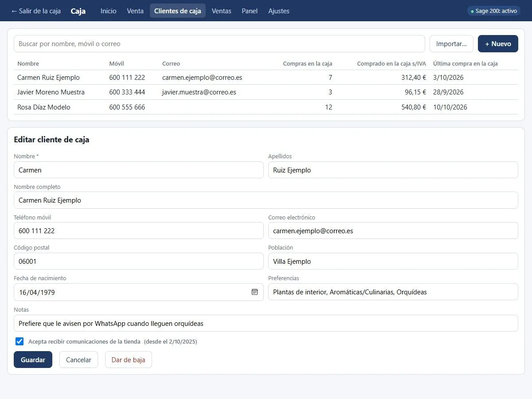Click the Fecha de nacimiento date value
This screenshot has width=532, height=399.
coord(37,292)
